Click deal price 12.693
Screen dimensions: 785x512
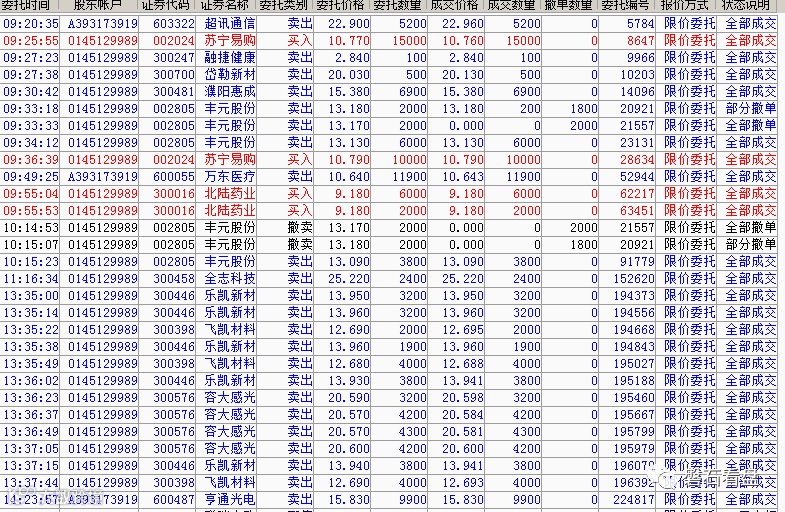click(463, 483)
